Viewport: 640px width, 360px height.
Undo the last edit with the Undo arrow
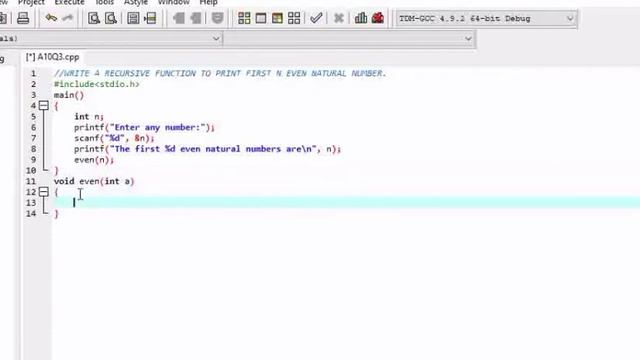pyautogui.click(x=51, y=18)
